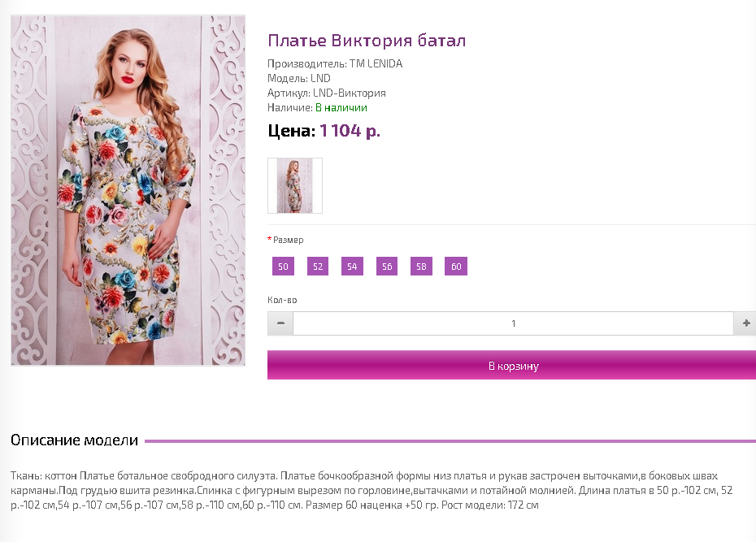This screenshot has height=542, width=756.
Task: Click the Платье Виктория батал title
Action: [367, 41]
